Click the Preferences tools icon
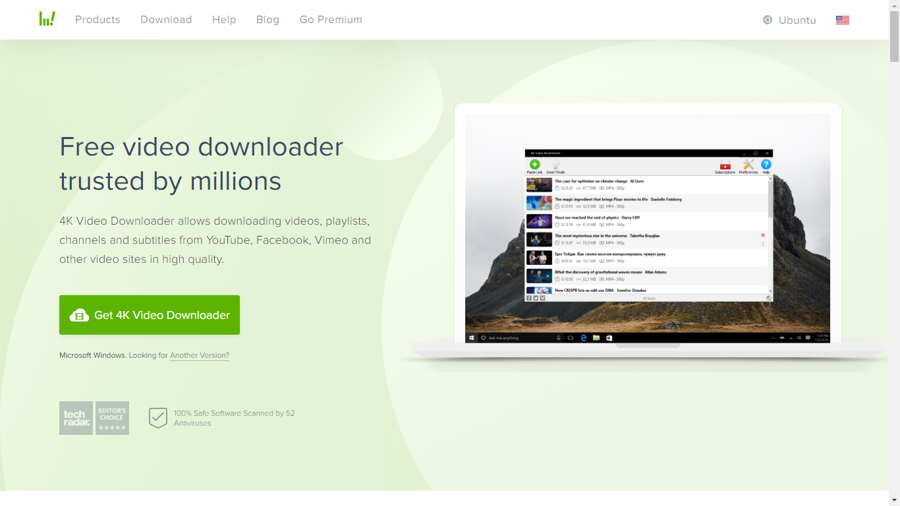The width and height of the screenshot is (900, 506). 748,165
